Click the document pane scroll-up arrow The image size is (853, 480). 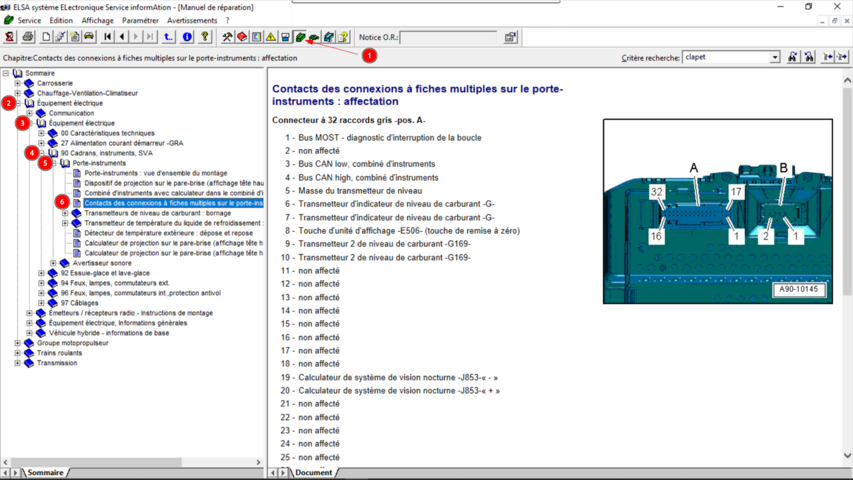pos(847,81)
